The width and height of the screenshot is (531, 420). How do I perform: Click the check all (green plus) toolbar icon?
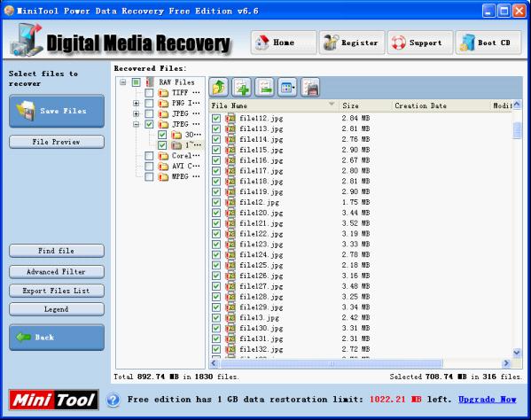[x=241, y=88]
